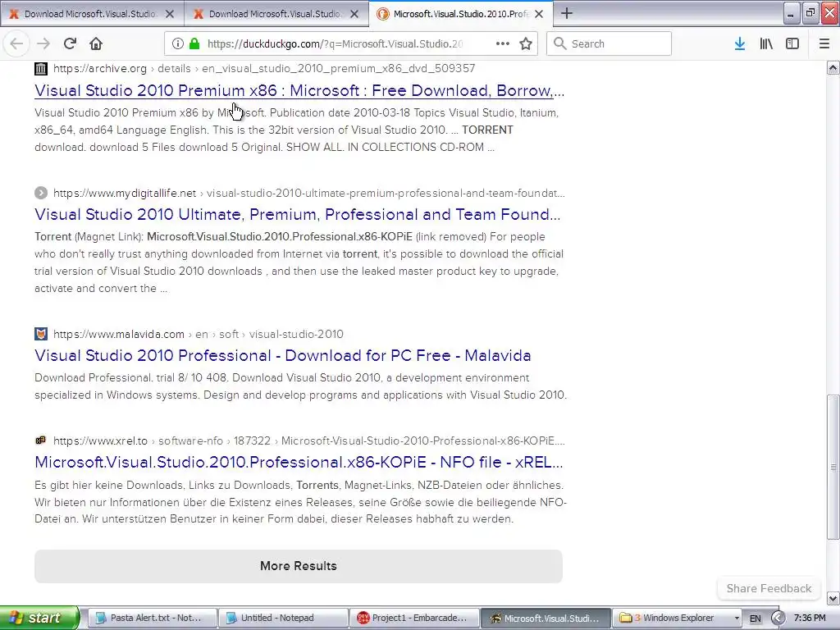
Task: Click the forward navigation arrow
Action: [43, 44]
